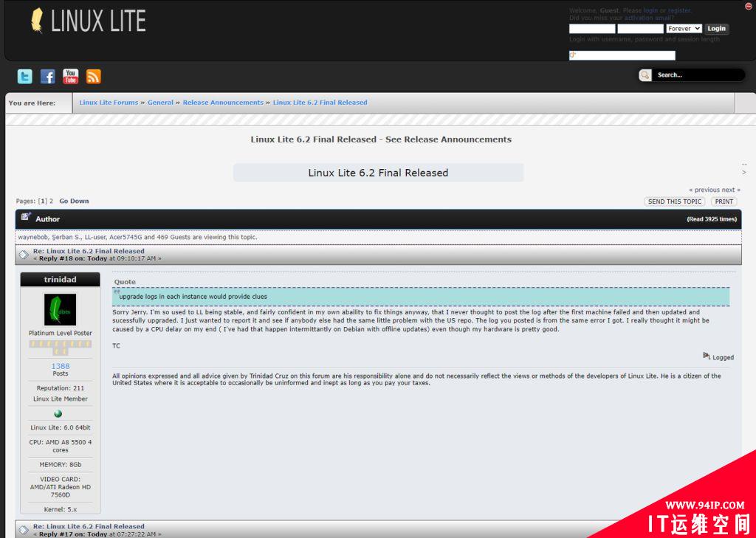Open LL-user profile link
Image resolution: width=756 pixels, height=538 pixels.
(95, 237)
